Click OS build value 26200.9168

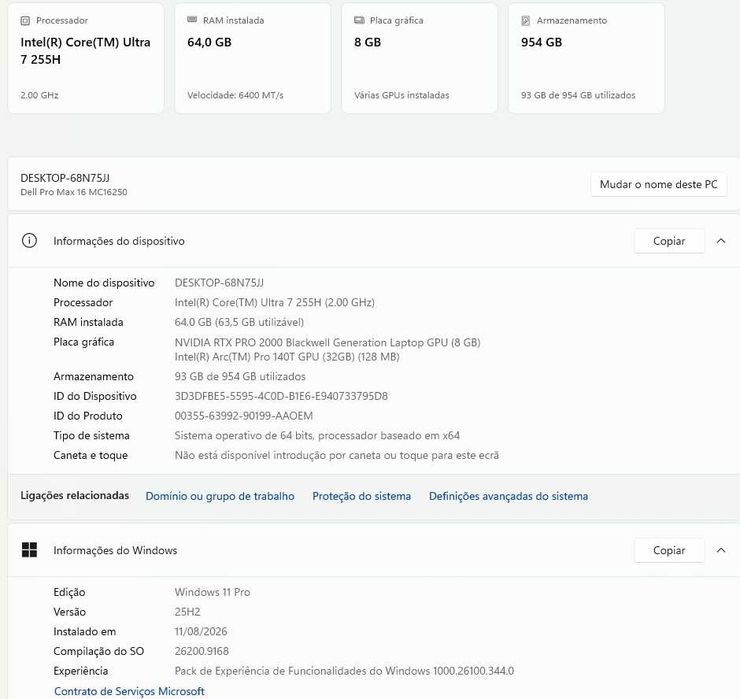202,651
